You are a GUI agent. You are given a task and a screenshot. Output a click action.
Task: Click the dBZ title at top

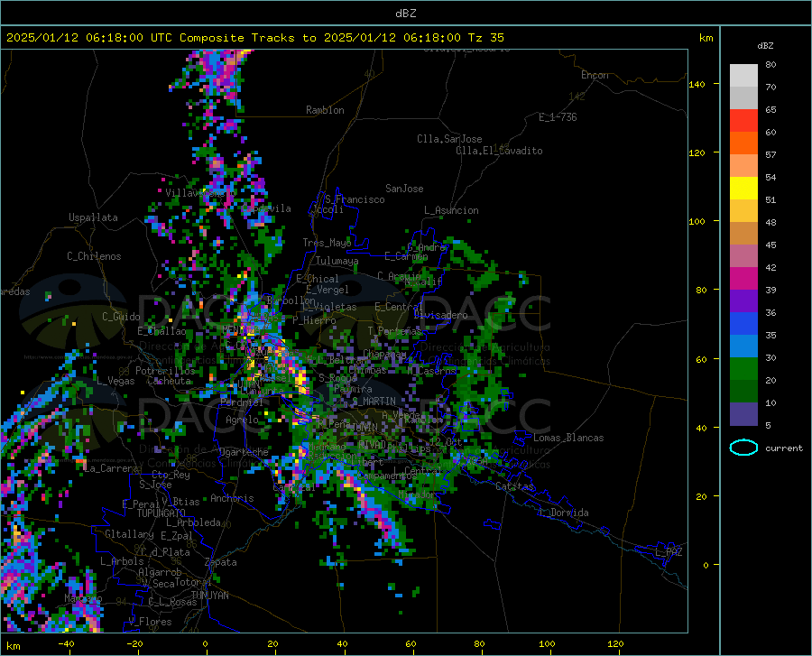click(405, 14)
